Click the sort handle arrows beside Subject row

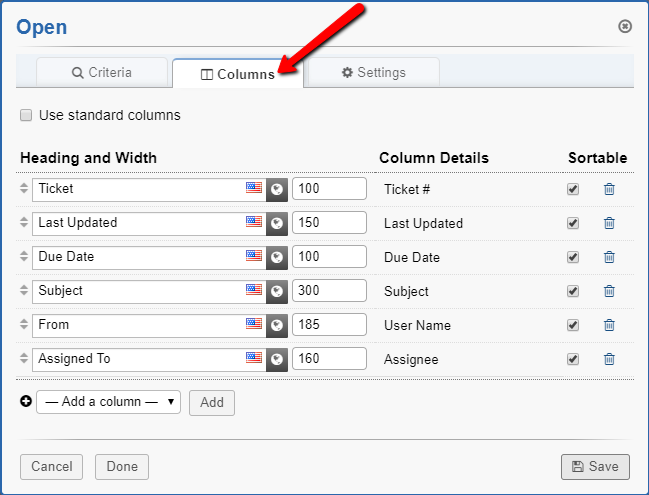[24, 291]
